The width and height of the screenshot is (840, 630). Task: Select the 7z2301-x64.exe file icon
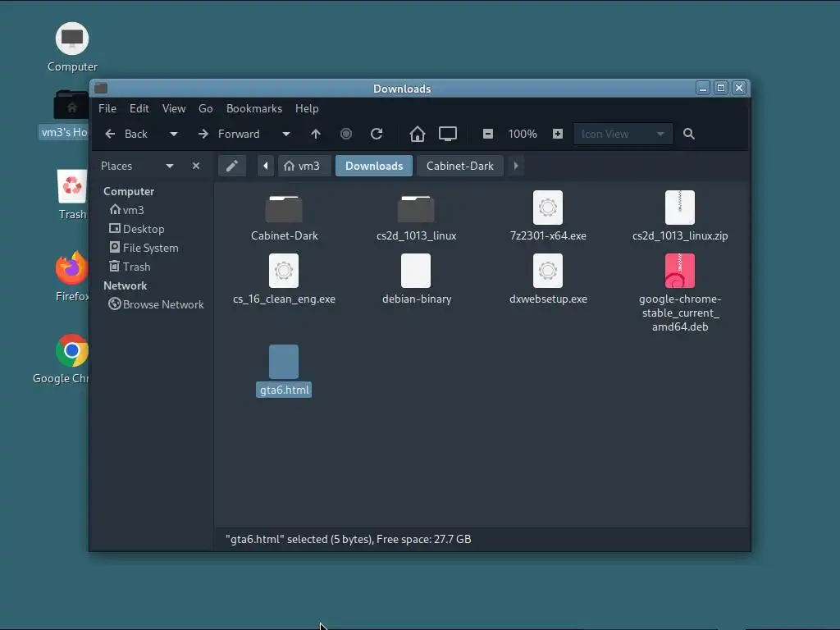click(x=548, y=208)
